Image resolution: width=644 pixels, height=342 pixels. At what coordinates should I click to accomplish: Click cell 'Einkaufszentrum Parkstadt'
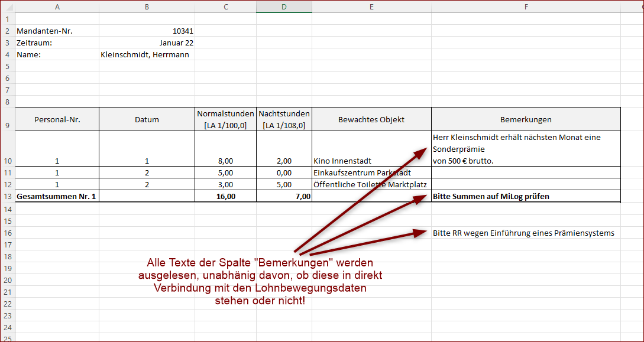(372, 172)
